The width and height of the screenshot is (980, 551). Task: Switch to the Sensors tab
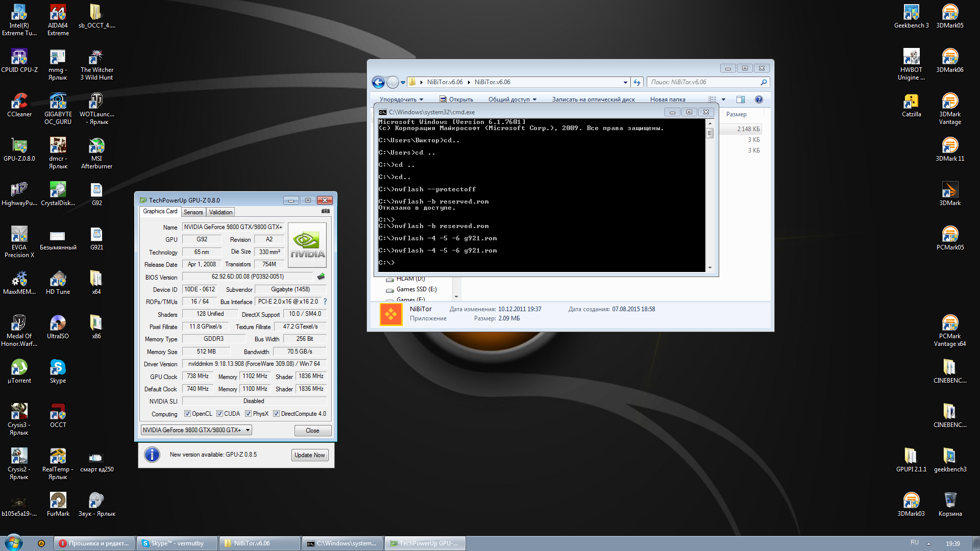193,212
